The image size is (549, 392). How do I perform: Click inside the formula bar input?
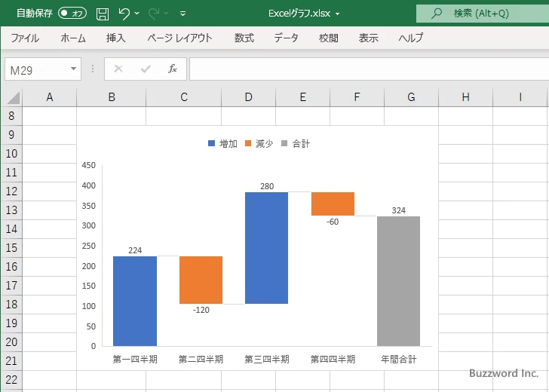point(369,69)
